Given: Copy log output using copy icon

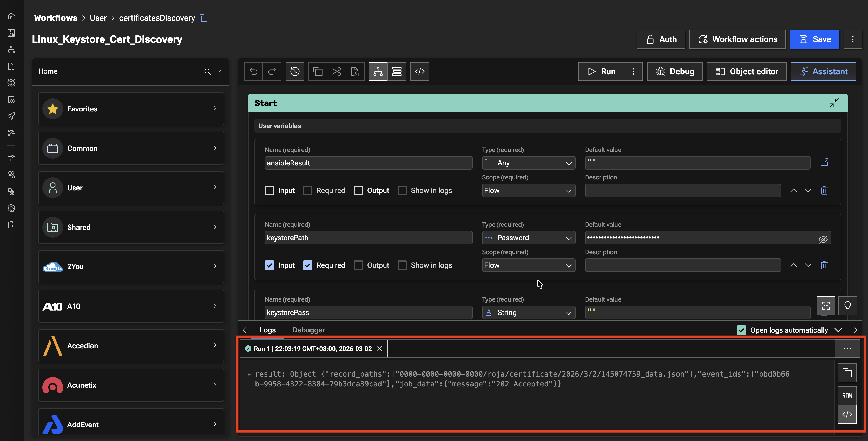Looking at the screenshot, I should tap(847, 373).
